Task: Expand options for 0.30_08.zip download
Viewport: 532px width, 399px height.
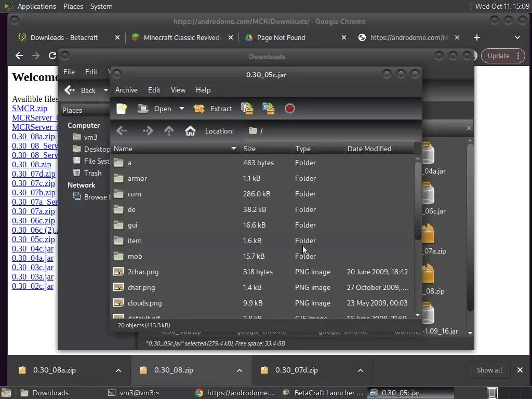Action: click(240, 370)
